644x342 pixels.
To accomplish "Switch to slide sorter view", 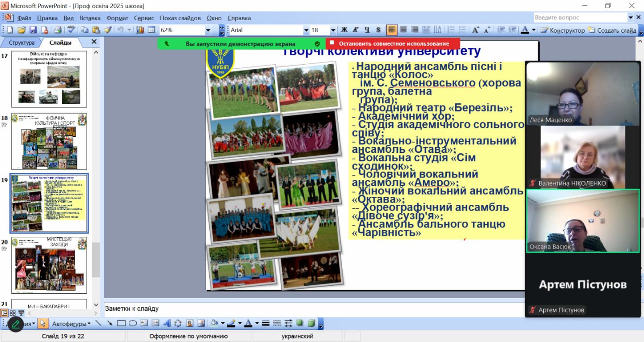I will (x=13, y=313).
